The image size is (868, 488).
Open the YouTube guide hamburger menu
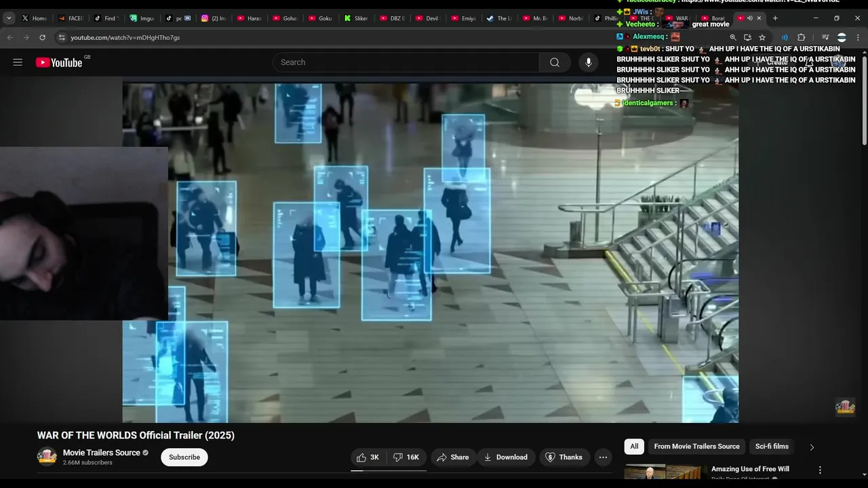(x=18, y=62)
